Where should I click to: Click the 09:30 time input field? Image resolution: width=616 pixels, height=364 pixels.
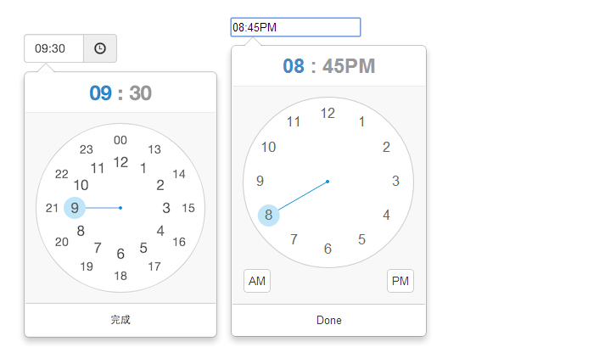point(53,48)
